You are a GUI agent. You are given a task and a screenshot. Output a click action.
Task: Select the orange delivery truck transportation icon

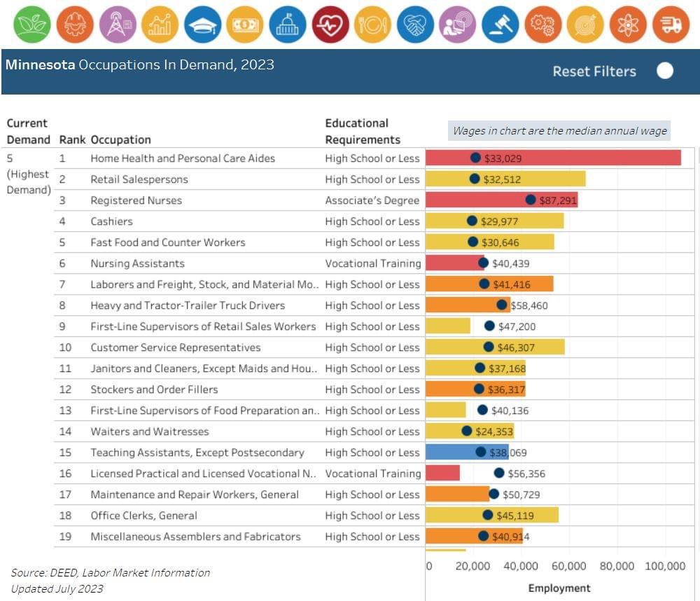coord(671,25)
